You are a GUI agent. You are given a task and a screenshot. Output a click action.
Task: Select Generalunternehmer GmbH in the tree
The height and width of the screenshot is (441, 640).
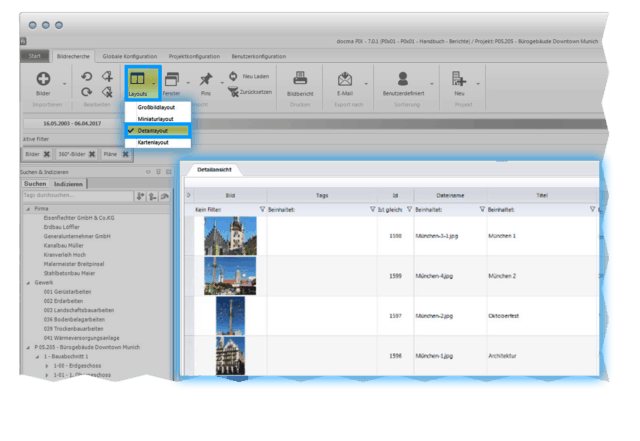77,236
